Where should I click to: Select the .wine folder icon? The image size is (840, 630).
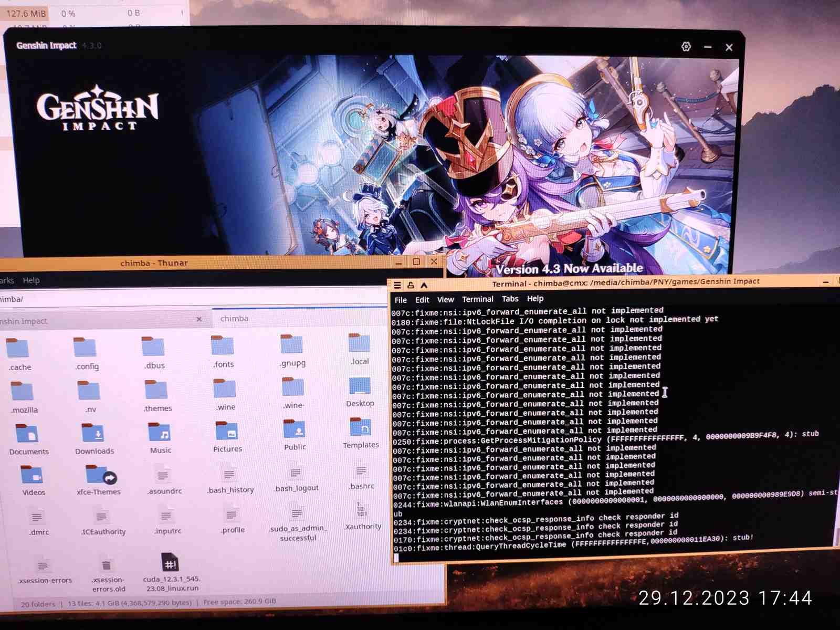pos(225,388)
